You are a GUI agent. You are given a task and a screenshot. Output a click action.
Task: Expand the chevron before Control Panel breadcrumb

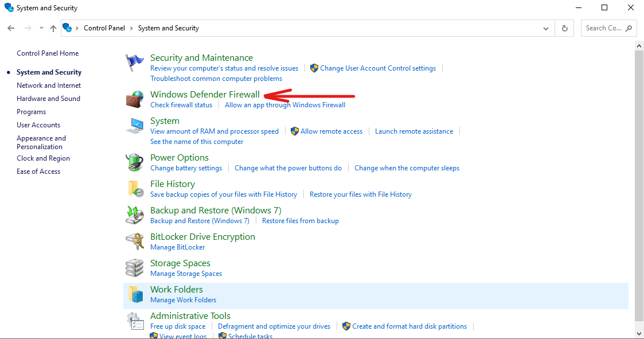coord(77,28)
